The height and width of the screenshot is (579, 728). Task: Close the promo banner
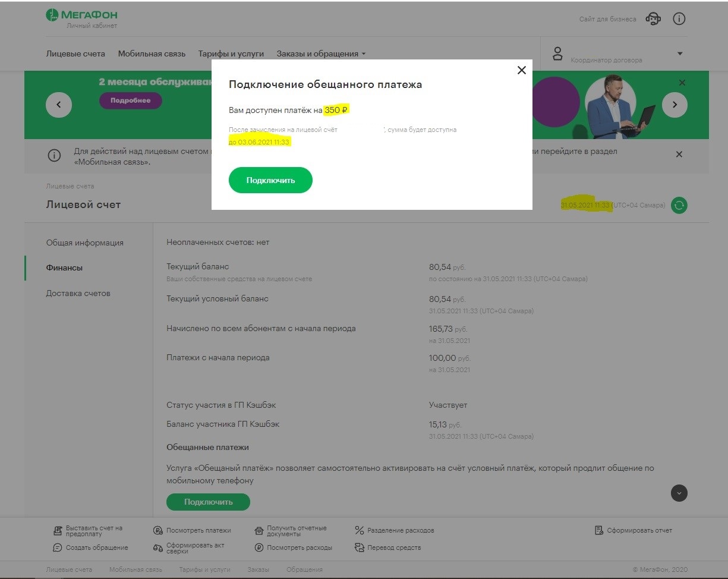click(x=682, y=83)
